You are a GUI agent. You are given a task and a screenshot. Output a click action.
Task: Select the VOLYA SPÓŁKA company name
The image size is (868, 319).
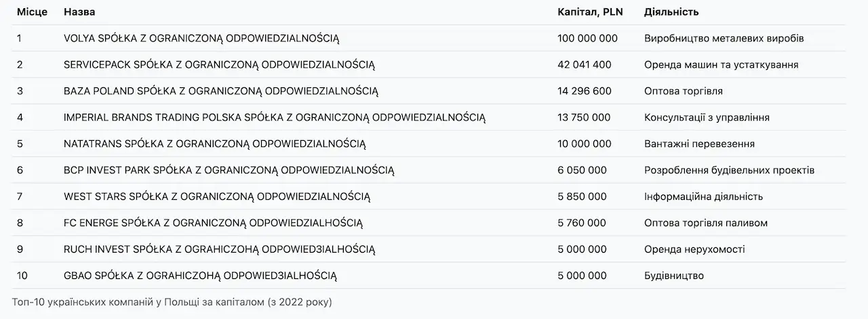pyautogui.click(x=201, y=39)
